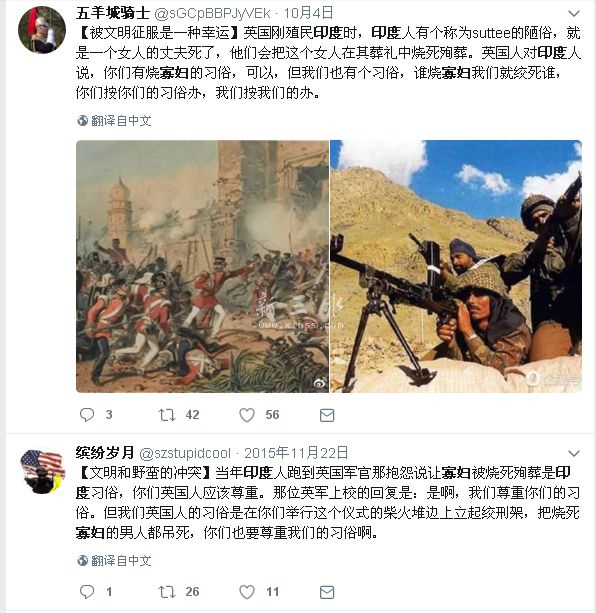Send first tweet via direct message
The image size is (596, 613).
tap(327, 415)
